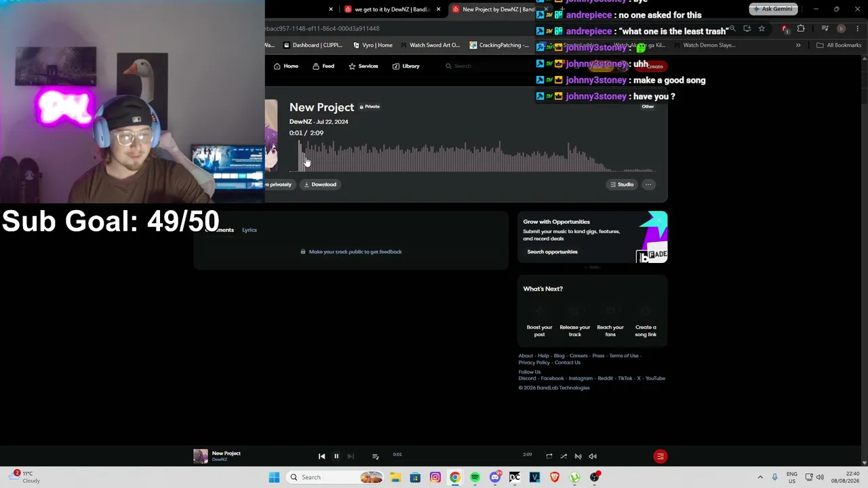Image resolution: width=868 pixels, height=488 pixels.
Task: Pause the playing track
Action: click(336, 456)
